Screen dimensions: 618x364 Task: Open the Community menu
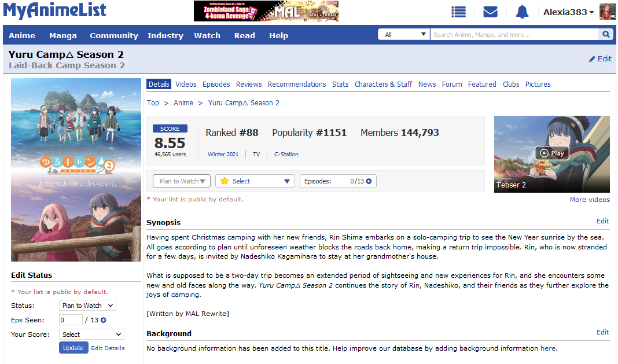click(114, 35)
